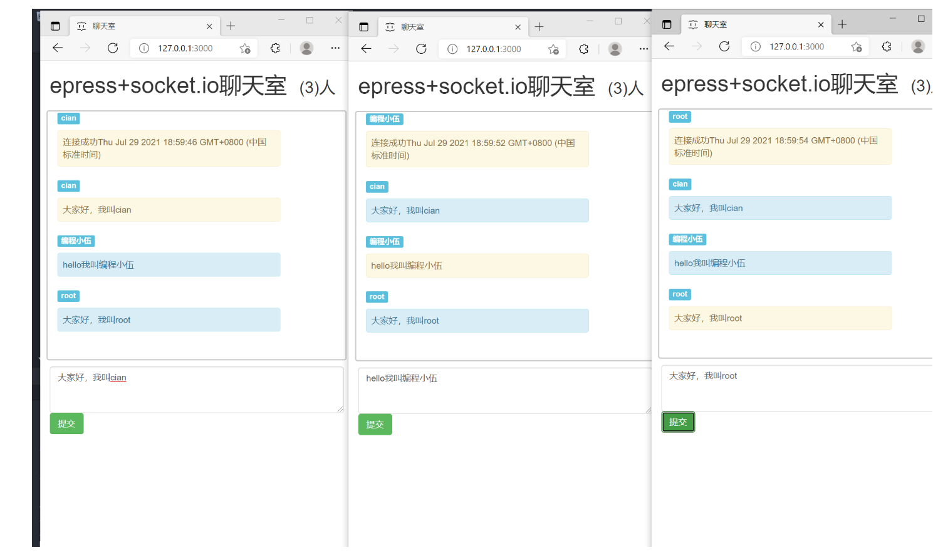This screenshot has width=938, height=560.
Task: Click the address bar showing 127.0.0.1:3000 middle window
Action: (x=495, y=49)
